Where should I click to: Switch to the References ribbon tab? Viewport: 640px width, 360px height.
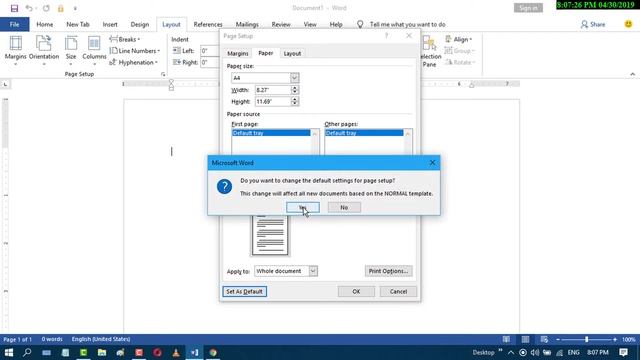(x=208, y=24)
